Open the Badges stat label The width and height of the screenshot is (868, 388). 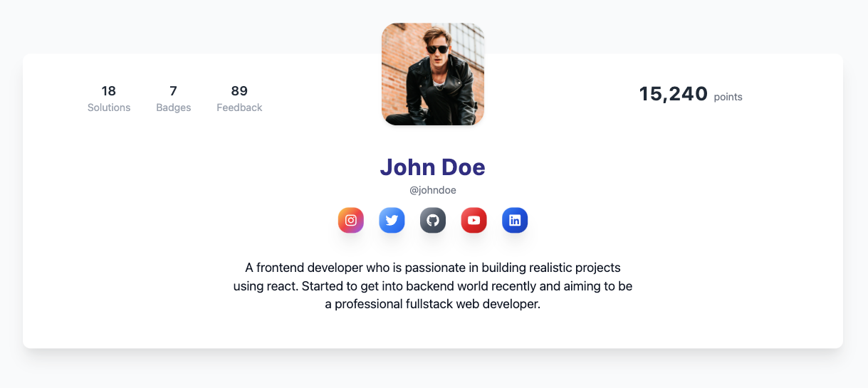pos(173,108)
